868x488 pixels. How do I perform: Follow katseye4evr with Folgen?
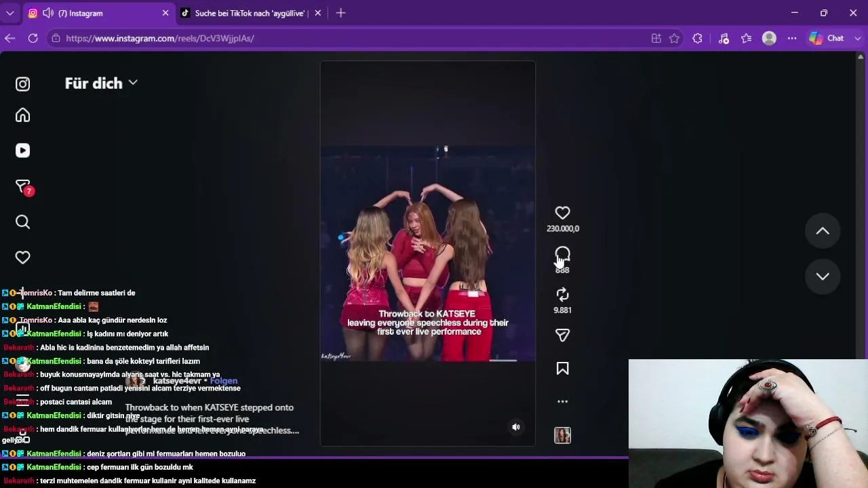tap(224, 381)
